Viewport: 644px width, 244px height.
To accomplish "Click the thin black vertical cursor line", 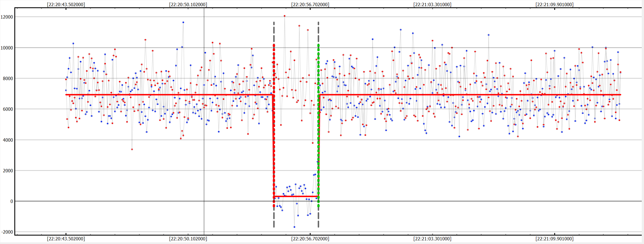I will coord(204,121).
